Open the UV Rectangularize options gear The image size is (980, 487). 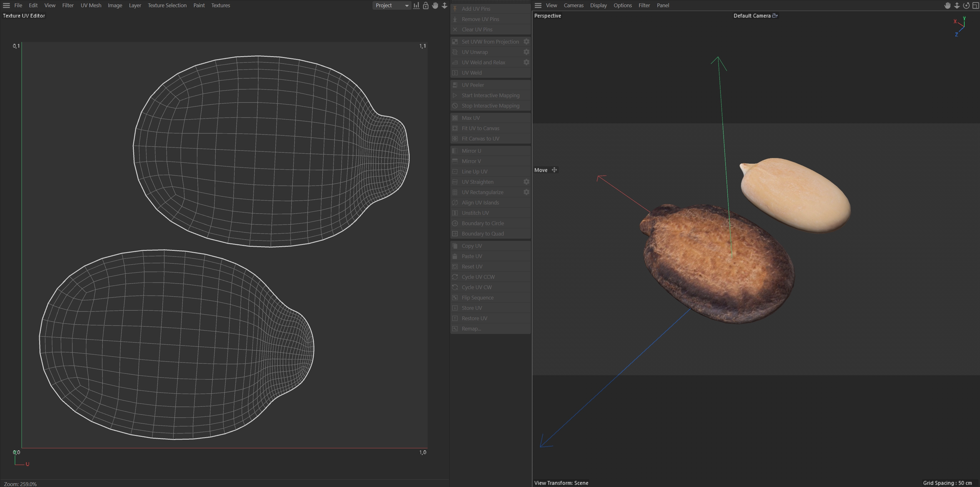tap(526, 192)
